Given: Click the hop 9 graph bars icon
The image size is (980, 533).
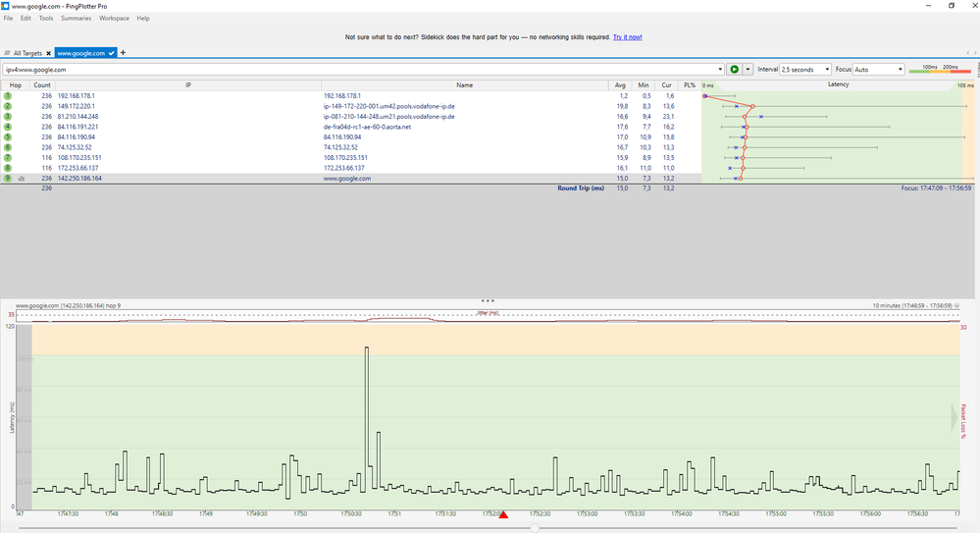Looking at the screenshot, I should pos(22,179).
